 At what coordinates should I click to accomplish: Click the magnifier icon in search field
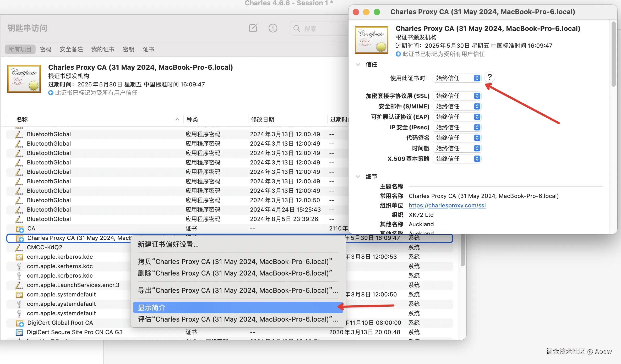(x=297, y=28)
